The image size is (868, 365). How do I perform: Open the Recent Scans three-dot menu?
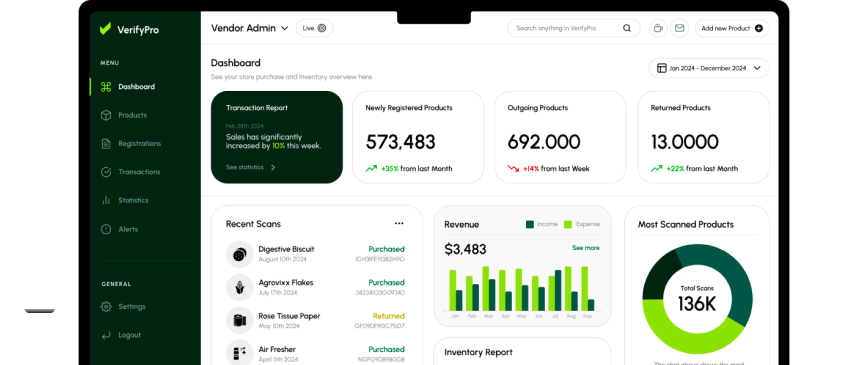[399, 224]
